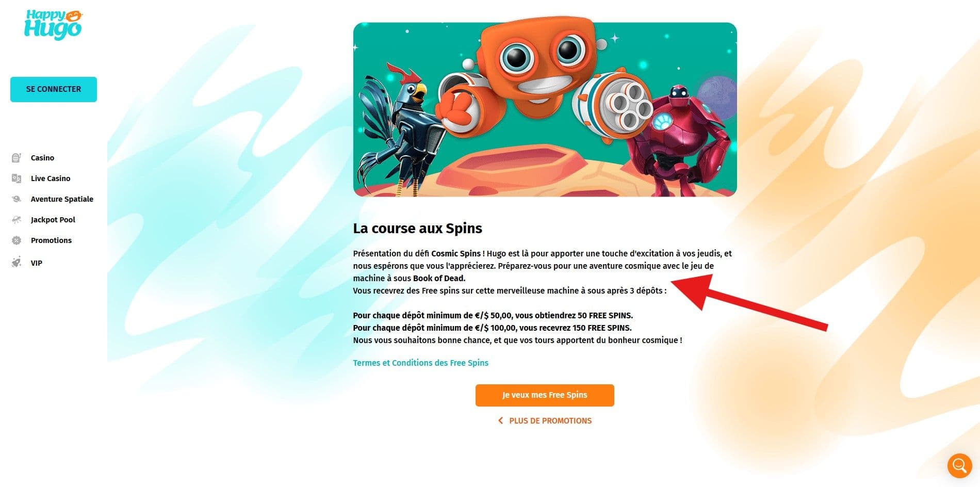Click the Casino slot machine icon
The image size is (980, 487).
[x=17, y=158]
